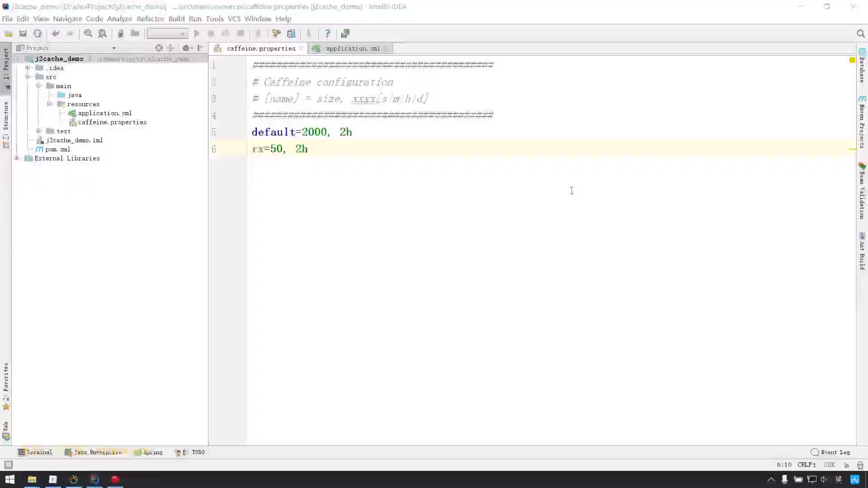
Task: Open the Project Structure toolbar icon
Action: click(x=292, y=34)
